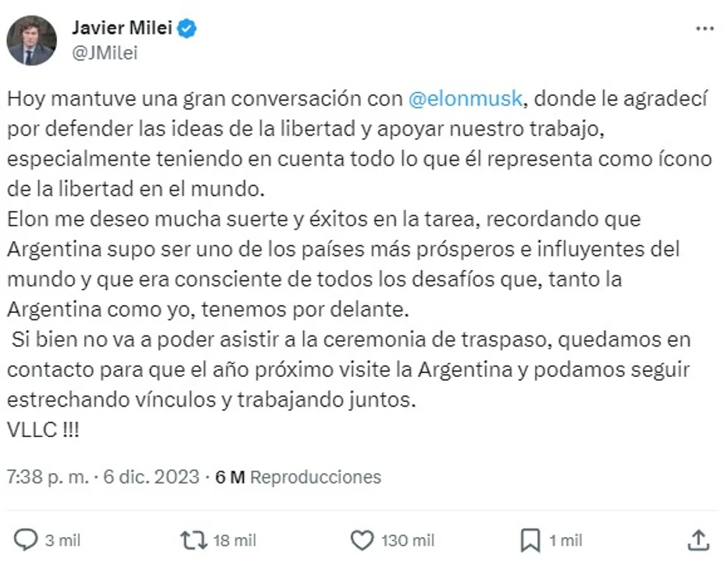
Task: Click the tweet's opening line starting with Hoy mantuve
Action: tap(203, 99)
